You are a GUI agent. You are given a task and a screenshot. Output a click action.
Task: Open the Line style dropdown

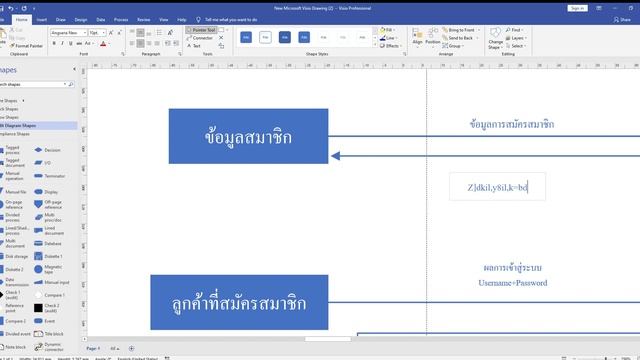click(388, 38)
